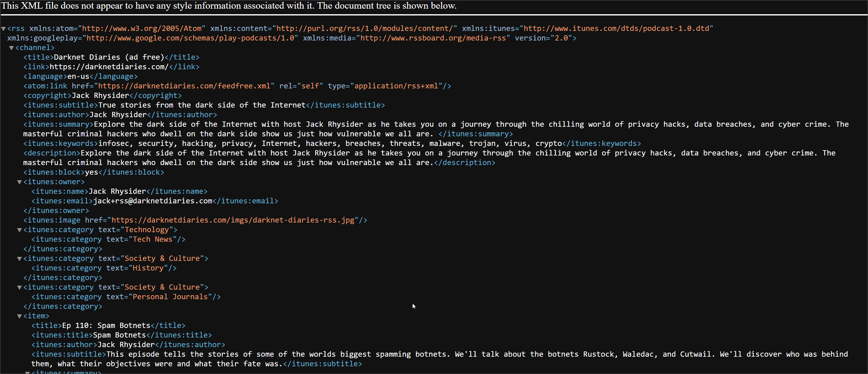Collapse the Technology category node

coord(19,230)
